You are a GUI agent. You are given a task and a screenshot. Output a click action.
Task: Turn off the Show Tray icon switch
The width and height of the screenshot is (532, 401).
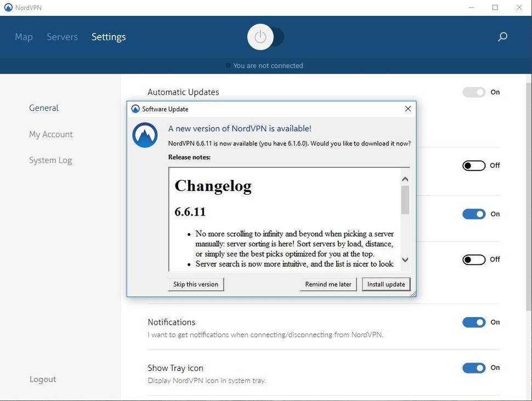(474, 368)
